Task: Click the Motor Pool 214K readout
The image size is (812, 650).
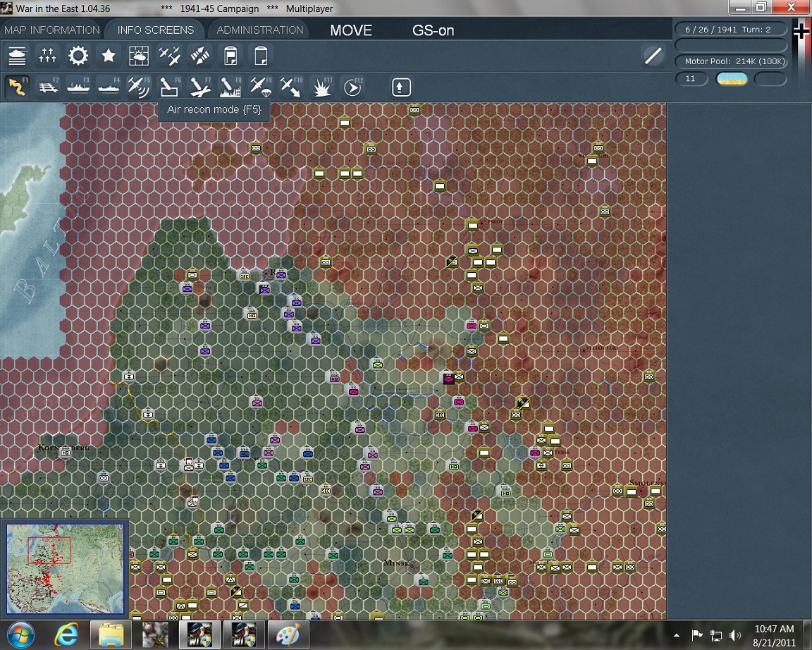Action: 731,61
